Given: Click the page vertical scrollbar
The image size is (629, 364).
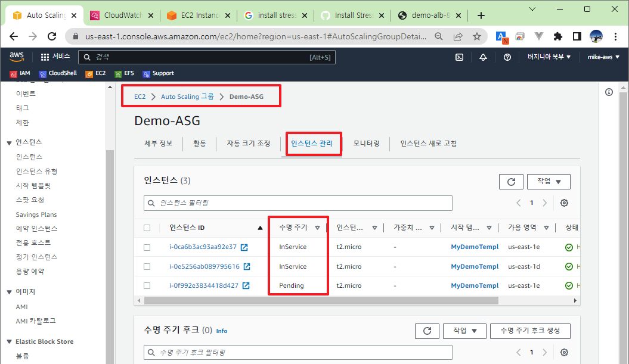Looking at the screenshot, I should [623, 229].
